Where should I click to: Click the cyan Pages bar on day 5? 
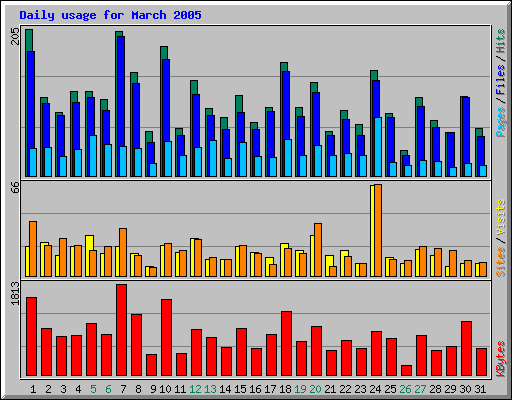click(93, 156)
